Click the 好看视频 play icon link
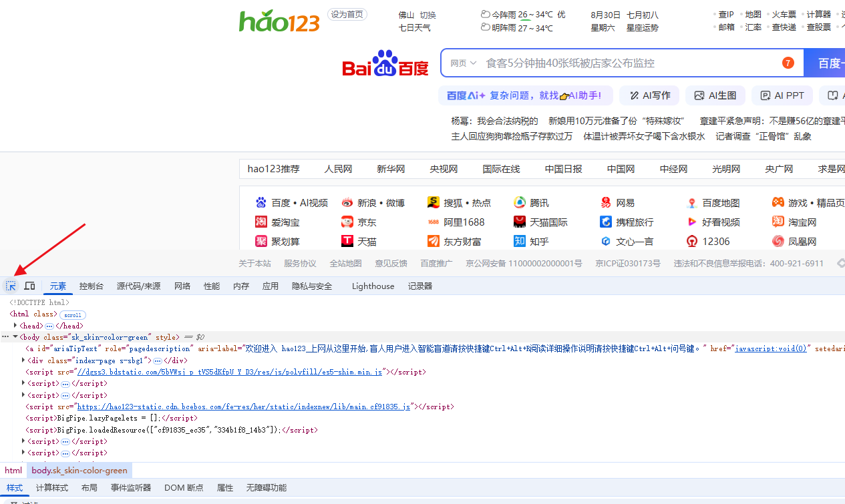Viewport: 845px width, 504px height. [x=692, y=222]
